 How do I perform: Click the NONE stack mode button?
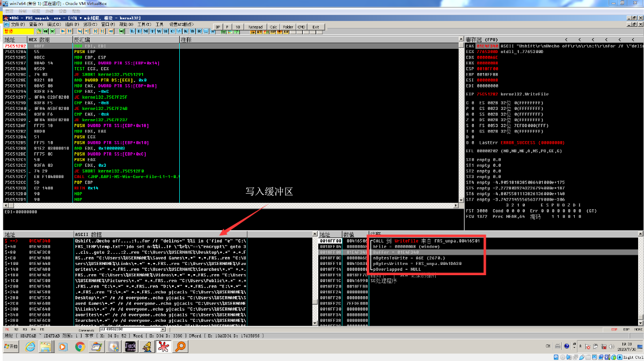[x=638, y=329]
